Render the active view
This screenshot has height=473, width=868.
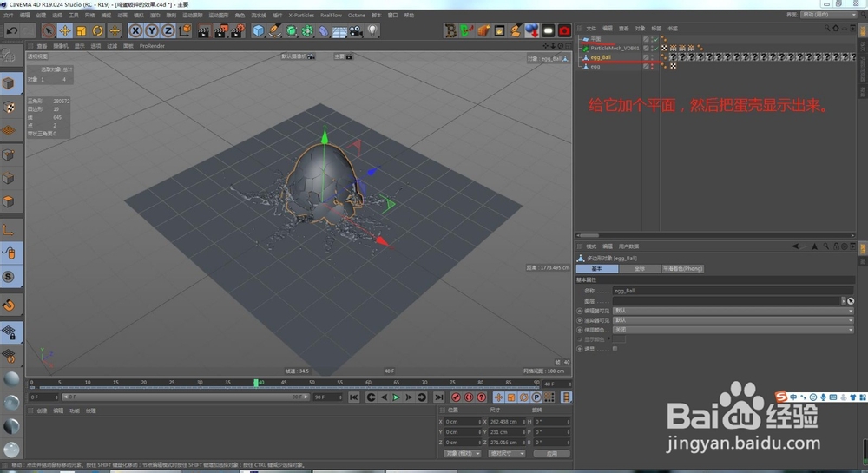[x=204, y=31]
